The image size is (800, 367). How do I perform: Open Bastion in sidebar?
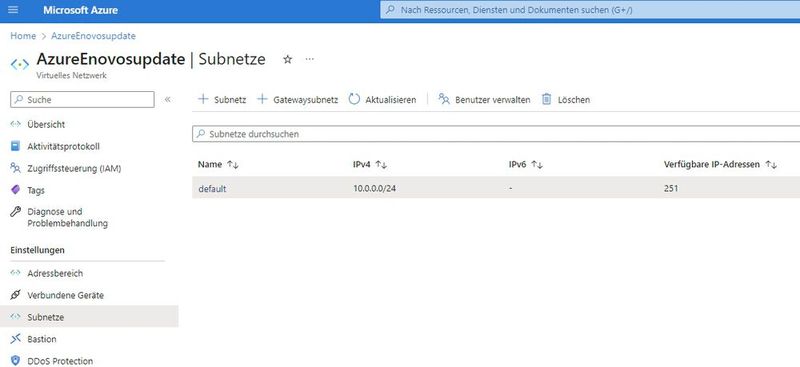click(42, 339)
